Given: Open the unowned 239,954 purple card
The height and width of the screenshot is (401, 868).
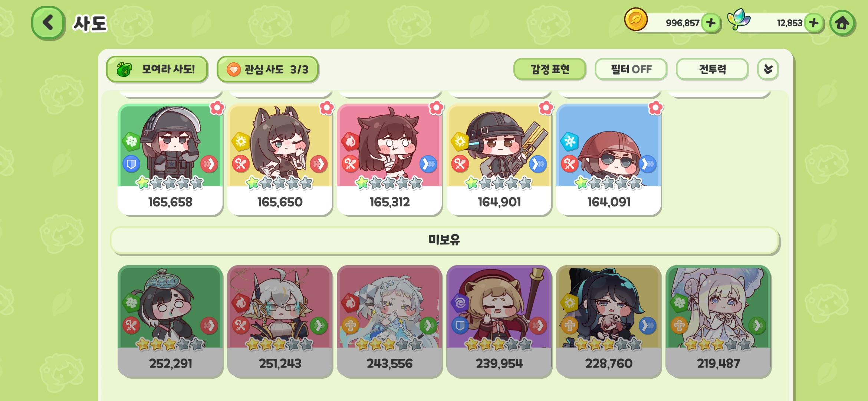Looking at the screenshot, I should (499, 322).
